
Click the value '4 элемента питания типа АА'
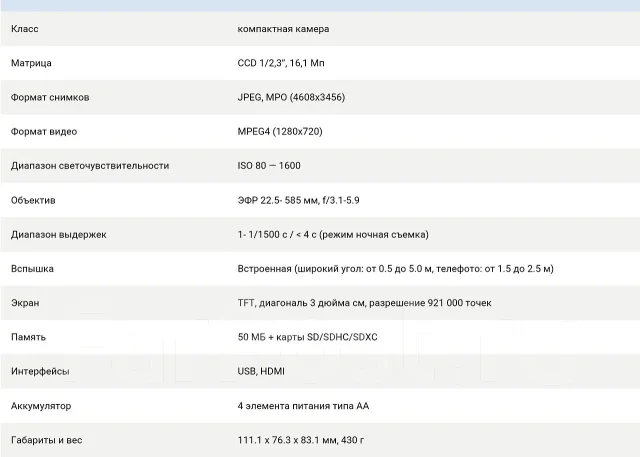tap(303, 406)
